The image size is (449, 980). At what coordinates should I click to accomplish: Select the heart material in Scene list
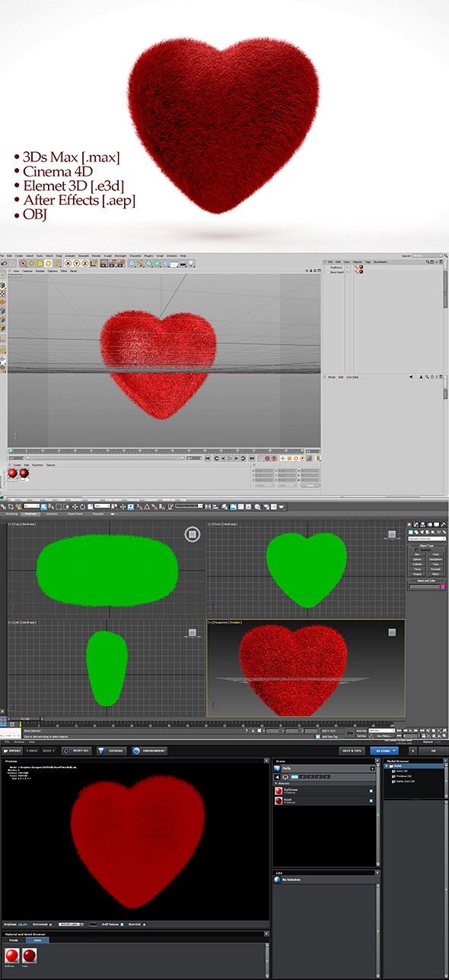pyautogui.click(x=324, y=801)
